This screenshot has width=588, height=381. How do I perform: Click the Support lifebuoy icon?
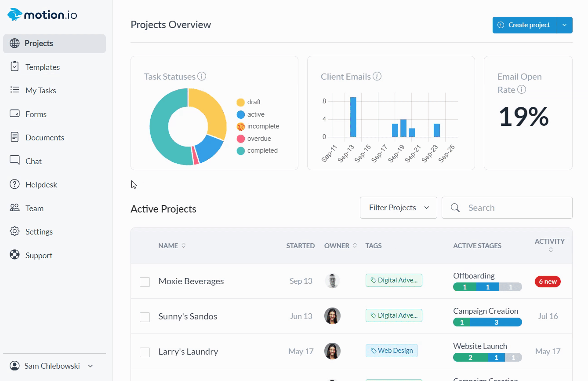(x=15, y=255)
